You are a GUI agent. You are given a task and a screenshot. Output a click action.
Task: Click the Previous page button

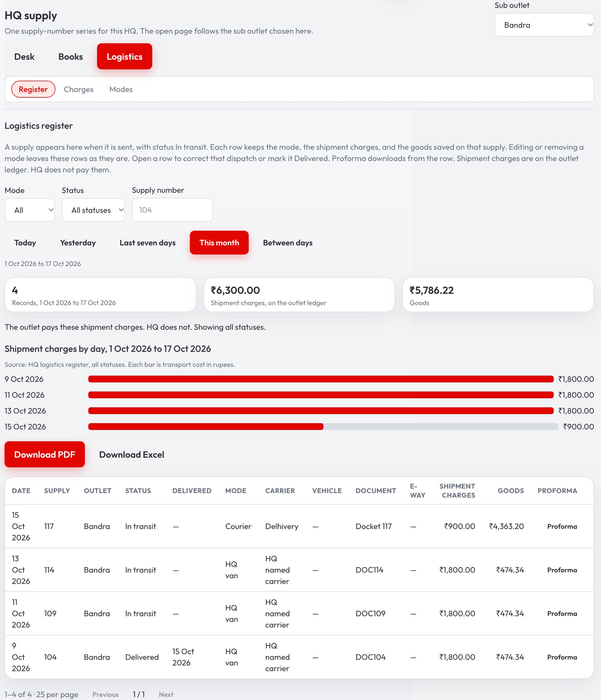(105, 695)
